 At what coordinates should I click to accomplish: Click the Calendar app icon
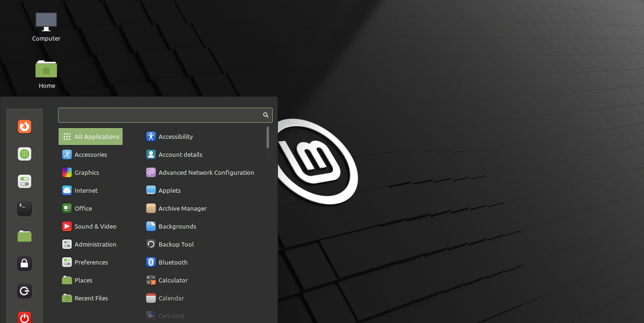(151, 298)
